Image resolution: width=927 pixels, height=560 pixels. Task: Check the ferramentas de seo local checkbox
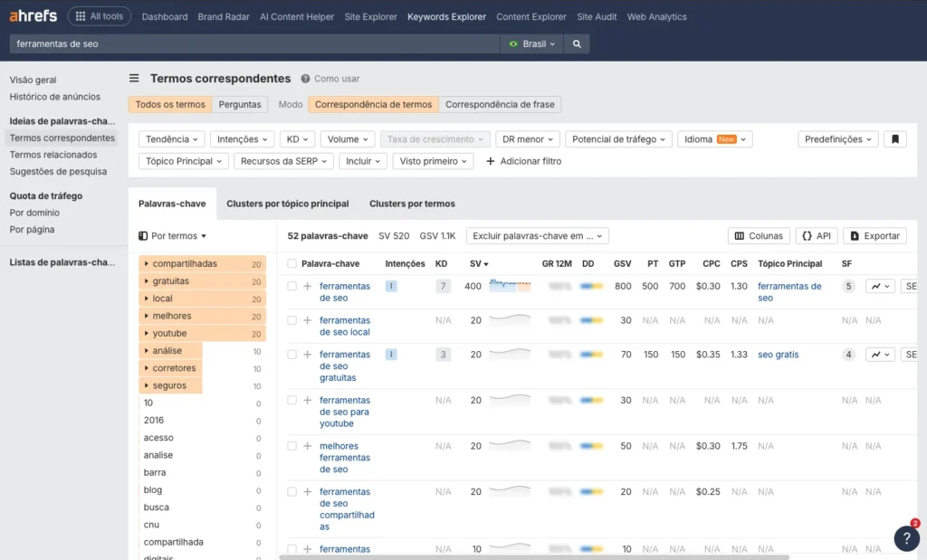(292, 320)
